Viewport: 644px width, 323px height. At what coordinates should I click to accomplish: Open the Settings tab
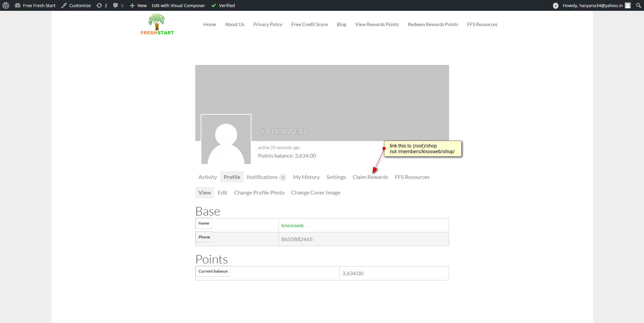[336, 177]
